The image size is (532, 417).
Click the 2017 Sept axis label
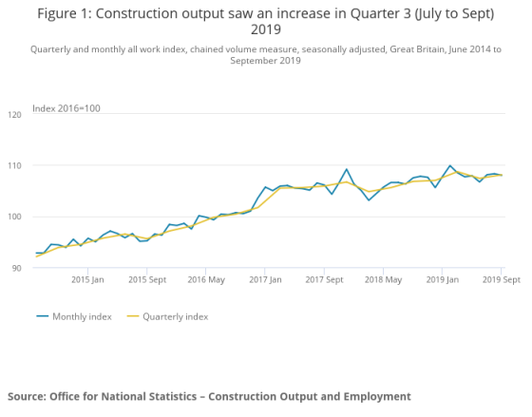[x=324, y=280]
